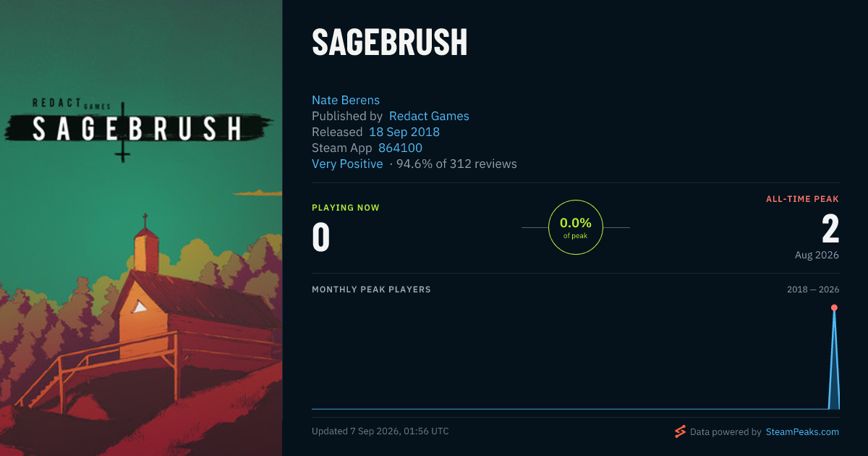868x456 pixels.
Task: Click the Very Positive review rating
Action: coord(347,164)
